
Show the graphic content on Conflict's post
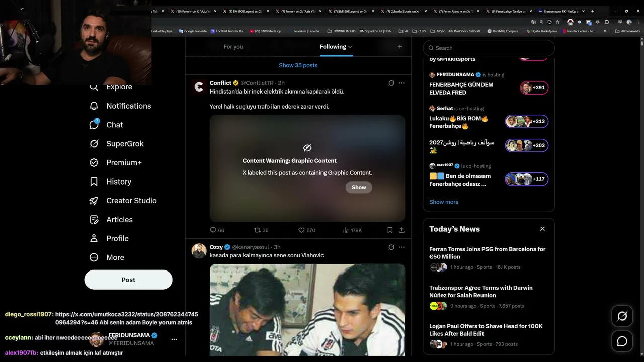[359, 187]
